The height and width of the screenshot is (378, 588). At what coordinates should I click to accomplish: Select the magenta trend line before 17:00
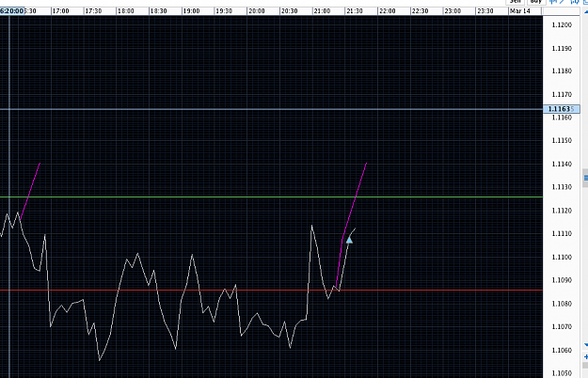pyautogui.click(x=30, y=191)
